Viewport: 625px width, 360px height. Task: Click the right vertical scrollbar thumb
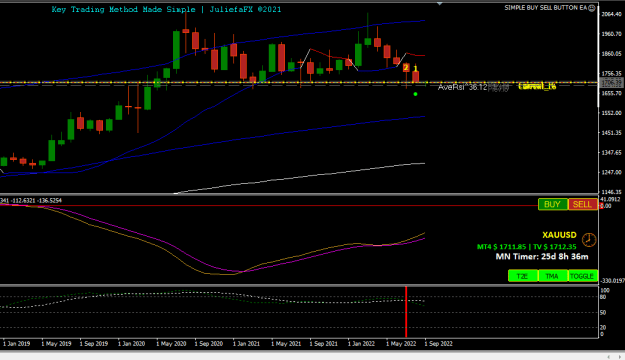598,57
